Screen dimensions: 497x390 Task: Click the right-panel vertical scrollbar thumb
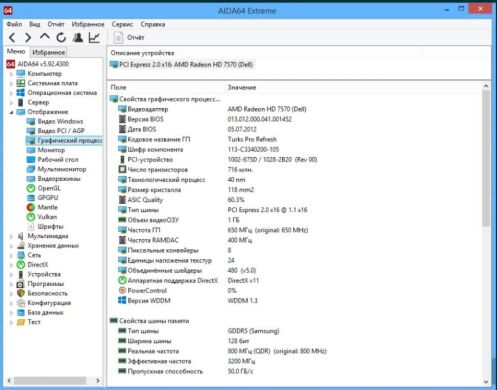(x=486, y=160)
